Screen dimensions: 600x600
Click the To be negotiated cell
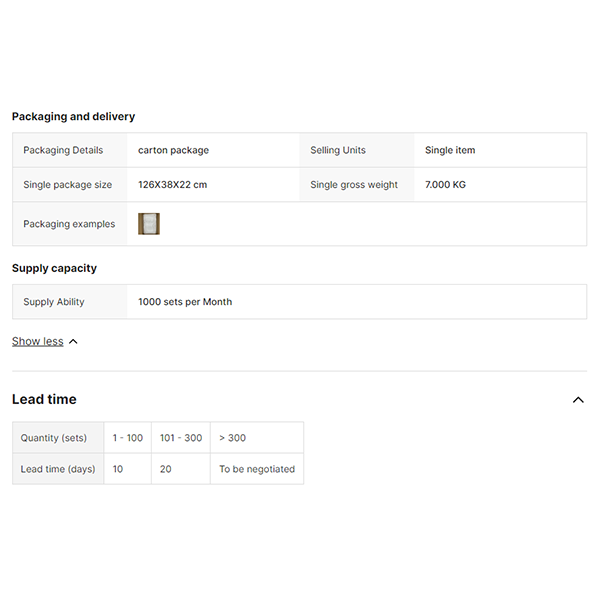coord(257,469)
